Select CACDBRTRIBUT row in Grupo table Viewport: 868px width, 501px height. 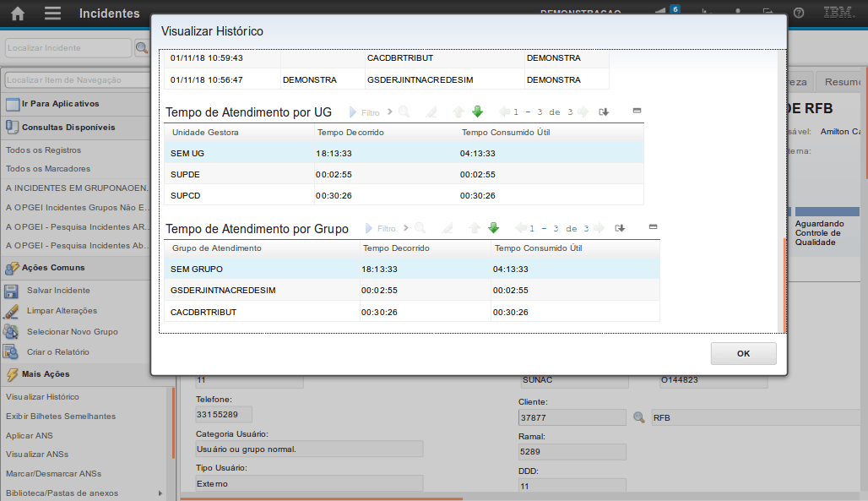tap(412, 312)
